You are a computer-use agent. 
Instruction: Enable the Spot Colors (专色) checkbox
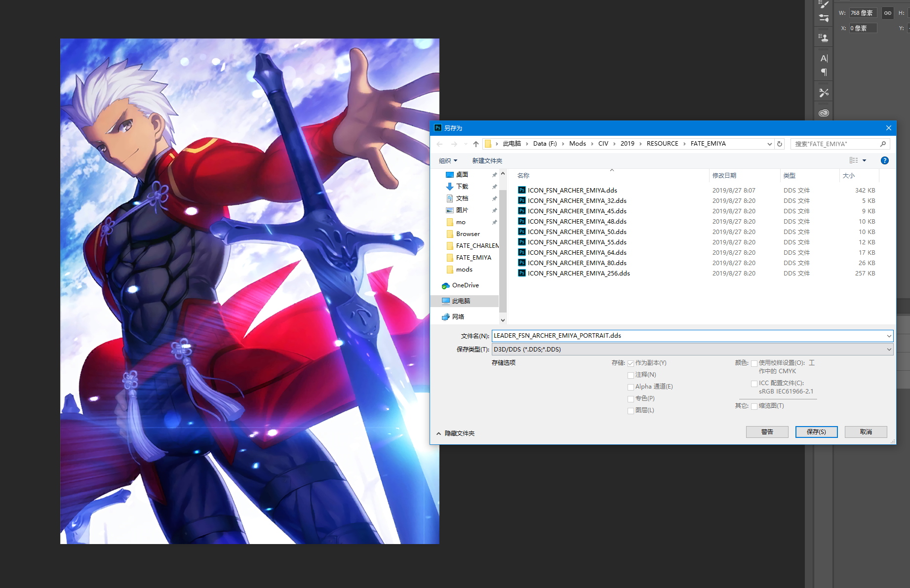tap(631, 399)
